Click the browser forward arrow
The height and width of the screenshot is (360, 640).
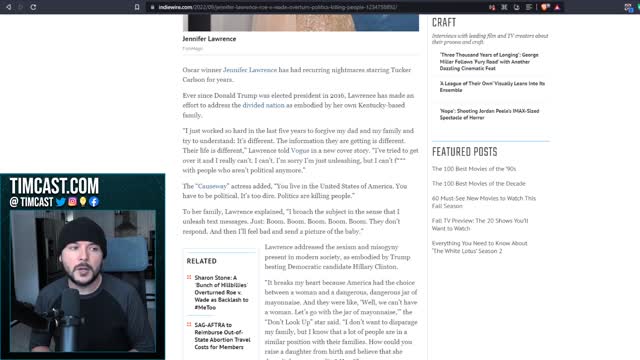pos(20,7)
